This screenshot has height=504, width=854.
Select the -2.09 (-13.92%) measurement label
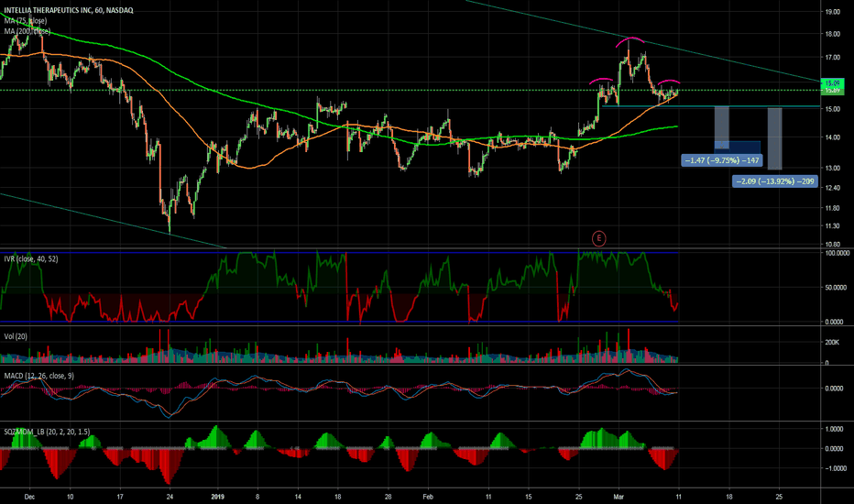[775, 181]
